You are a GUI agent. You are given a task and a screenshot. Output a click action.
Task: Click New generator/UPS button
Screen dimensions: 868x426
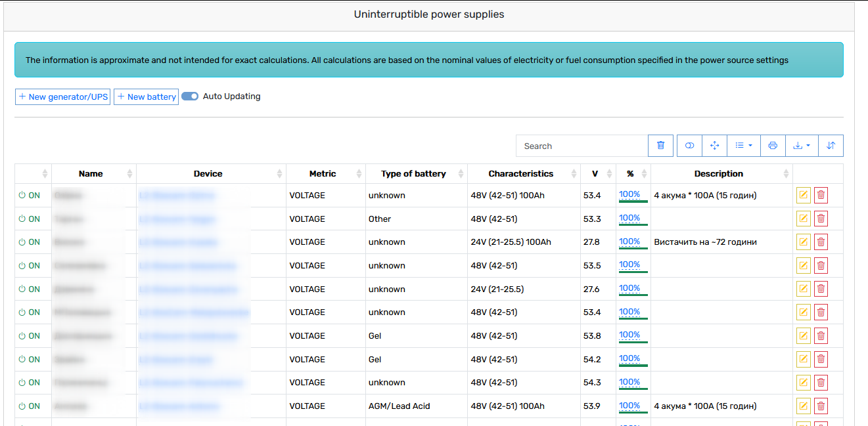click(x=62, y=96)
